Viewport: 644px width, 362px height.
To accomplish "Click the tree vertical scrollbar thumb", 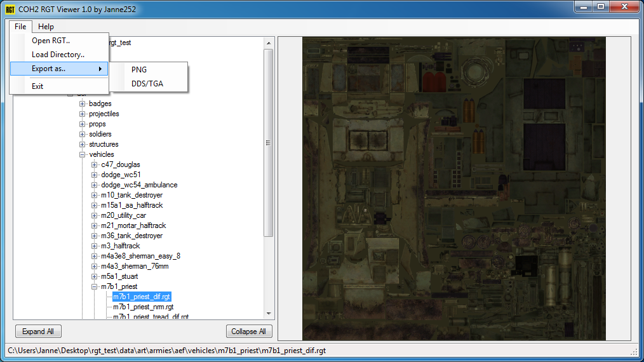I will [269, 143].
